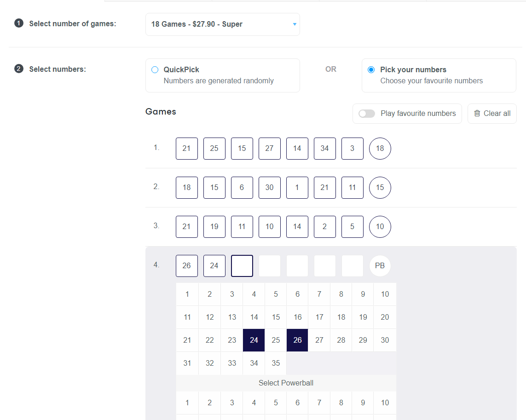The image size is (526, 420).
Task: Pick number 4 in main number grid
Action: pyautogui.click(x=254, y=294)
